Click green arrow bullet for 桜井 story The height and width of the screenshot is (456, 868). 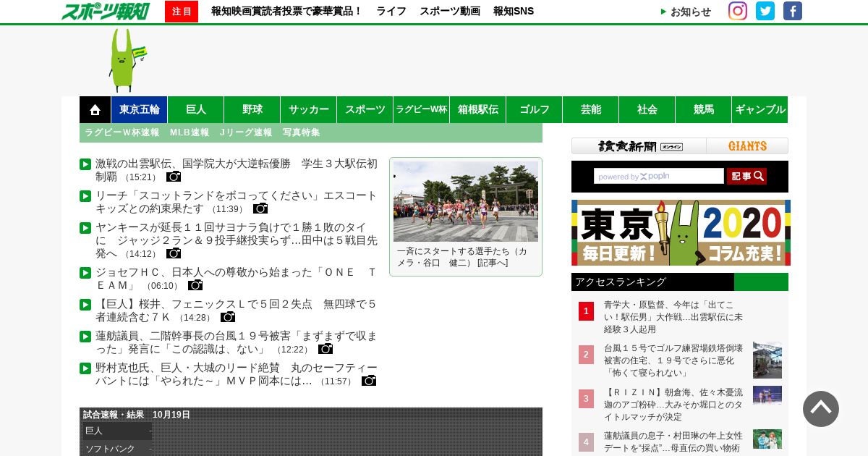click(85, 305)
